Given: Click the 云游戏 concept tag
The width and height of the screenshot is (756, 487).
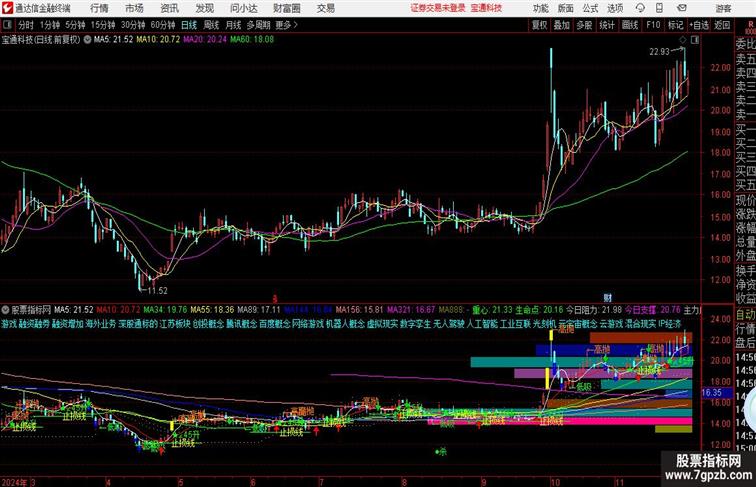Looking at the screenshot, I should 611,324.
